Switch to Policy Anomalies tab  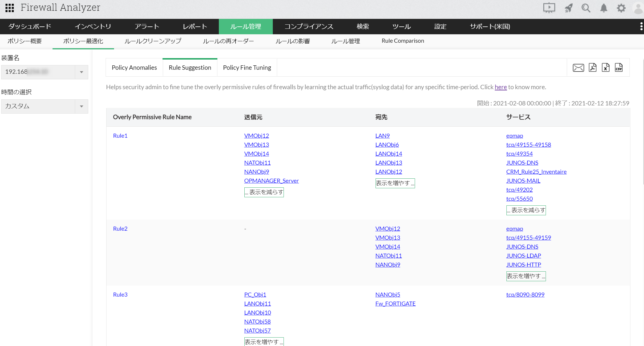click(x=134, y=68)
